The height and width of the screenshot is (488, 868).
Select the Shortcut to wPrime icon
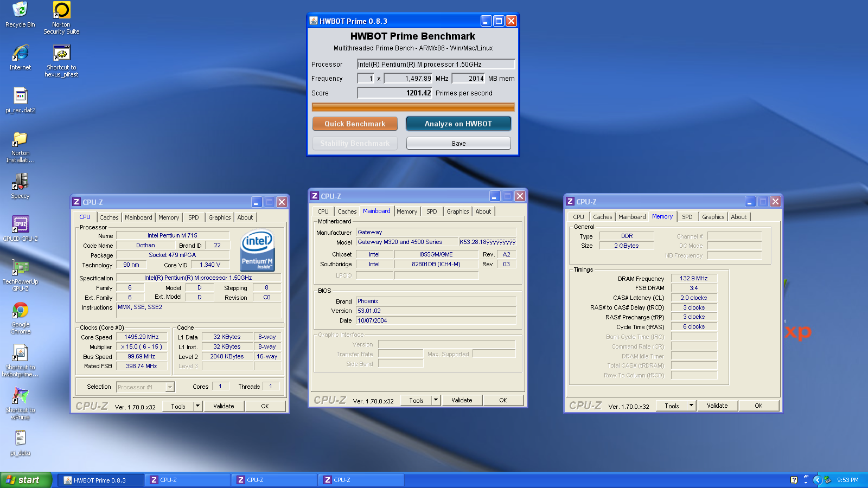pos(21,403)
